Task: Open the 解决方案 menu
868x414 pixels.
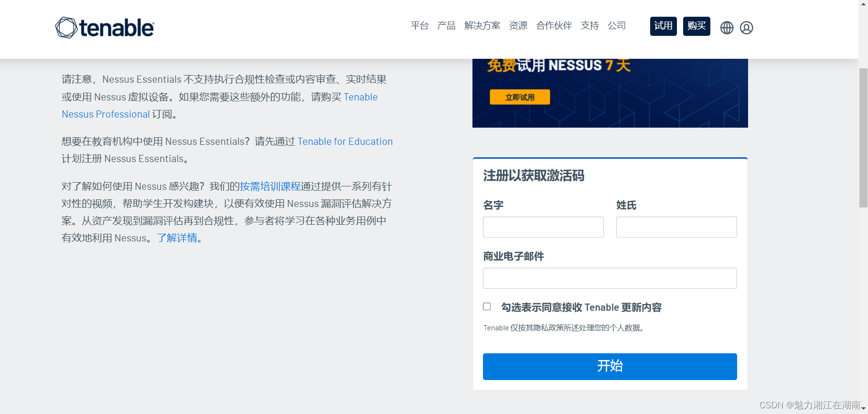Action: pos(482,26)
